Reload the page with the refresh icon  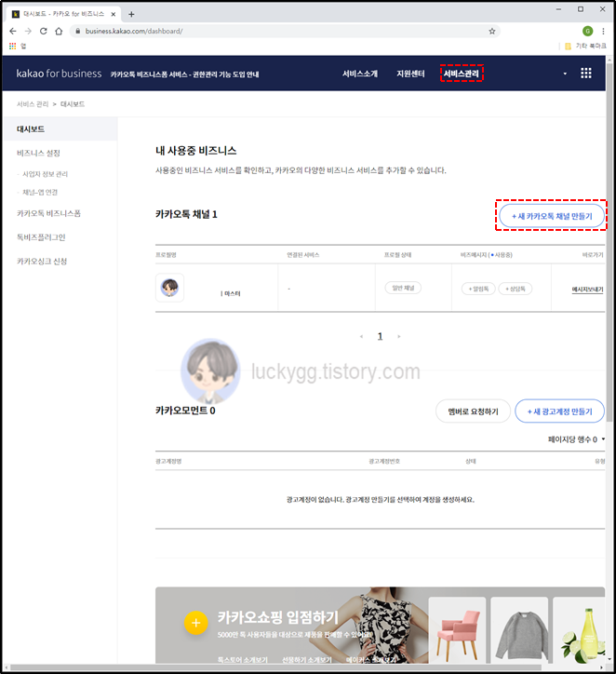pos(44,31)
